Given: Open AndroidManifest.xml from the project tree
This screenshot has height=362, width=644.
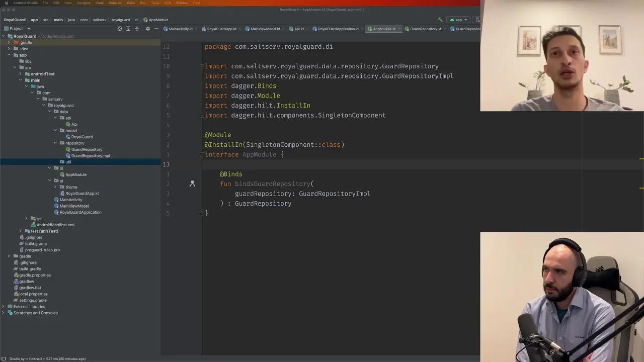Looking at the screenshot, I should click(56, 224).
